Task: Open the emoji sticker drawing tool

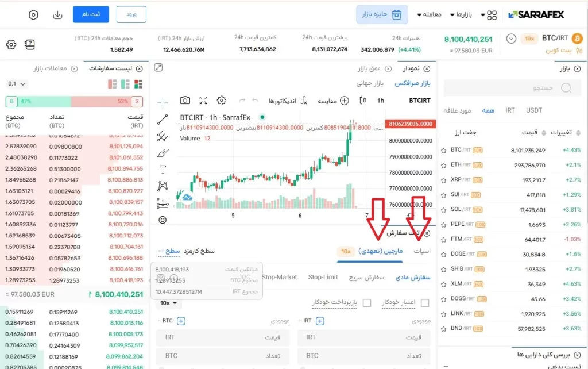Action: 163,220
